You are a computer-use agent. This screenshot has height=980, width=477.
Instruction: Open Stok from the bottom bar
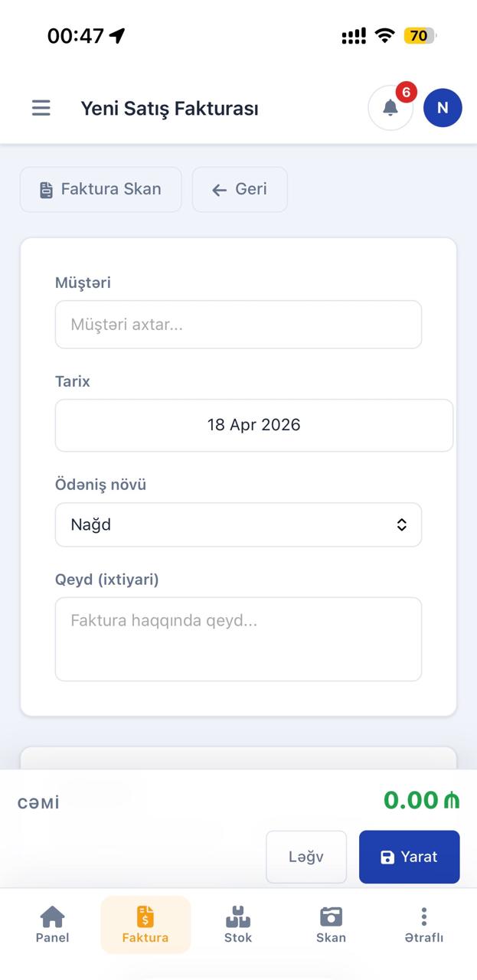238,916
